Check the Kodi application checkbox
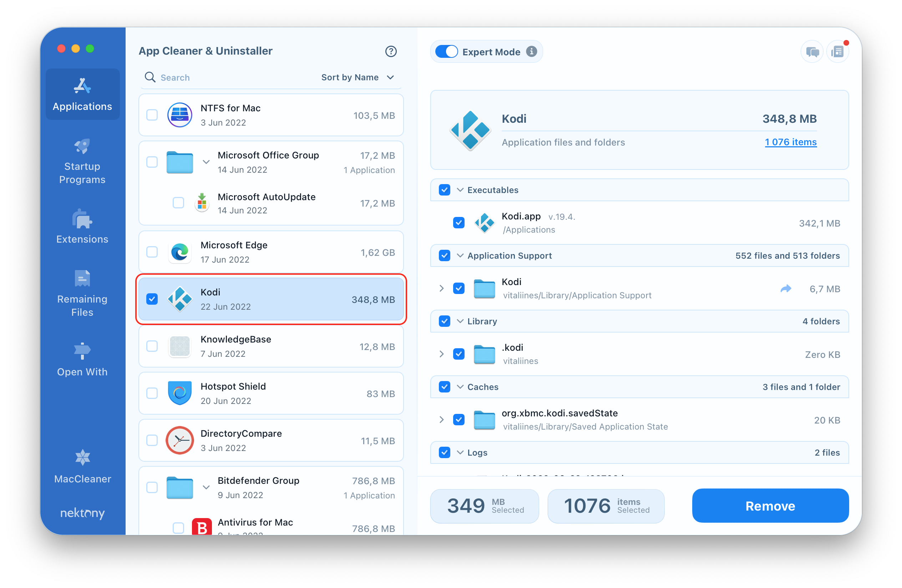Screen dimensions: 902x588 click(x=152, y=299)
